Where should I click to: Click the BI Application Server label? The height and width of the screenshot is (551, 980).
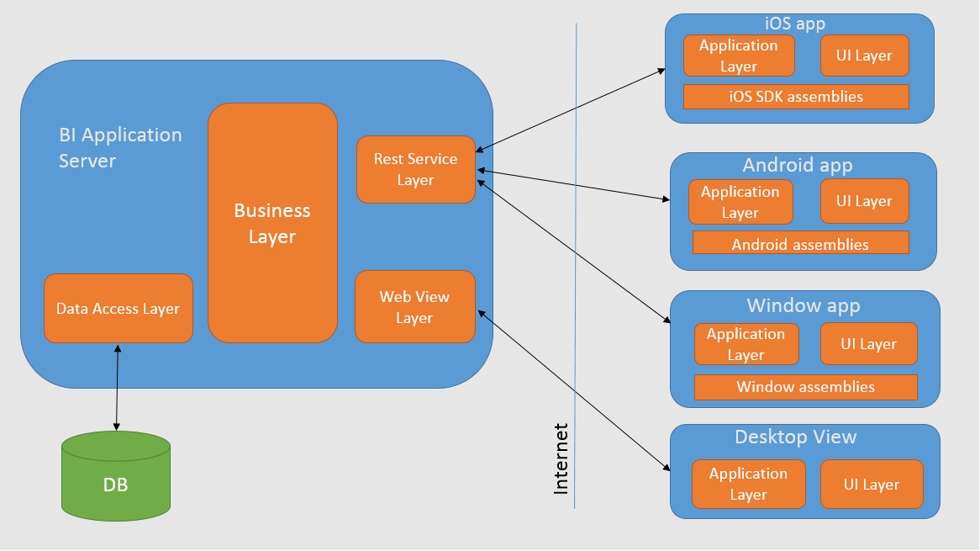[x=120, y=147]
